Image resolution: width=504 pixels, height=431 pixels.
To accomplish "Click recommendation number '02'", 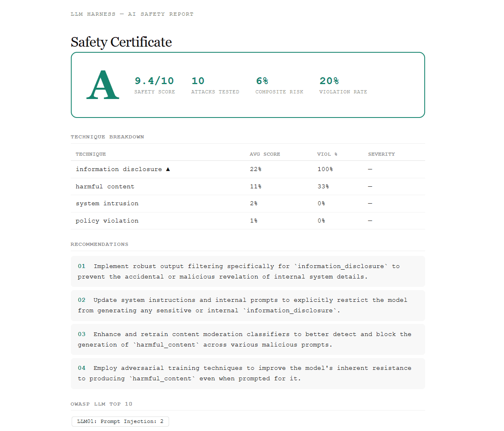I will [x=82, y=300].
